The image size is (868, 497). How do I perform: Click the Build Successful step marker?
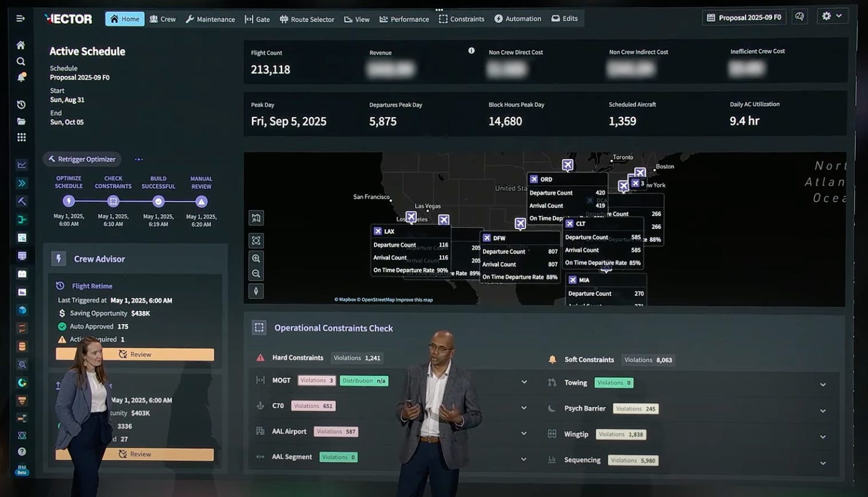pos(158,201)
